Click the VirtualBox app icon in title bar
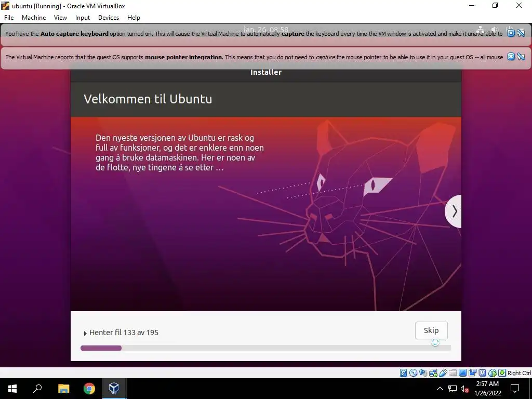The image size is (532, 399). coord(5,6)
